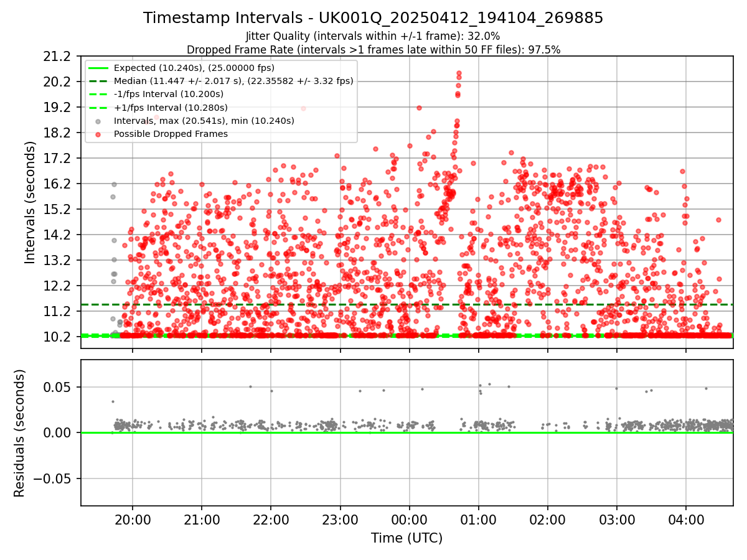Click the '16.2' y-axis tick label

click(x=58, y=184)
